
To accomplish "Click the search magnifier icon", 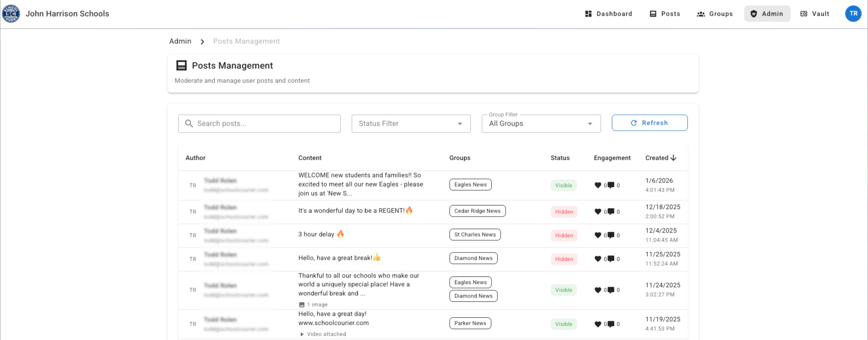I will pyautogui.click(x=189, y=124).
